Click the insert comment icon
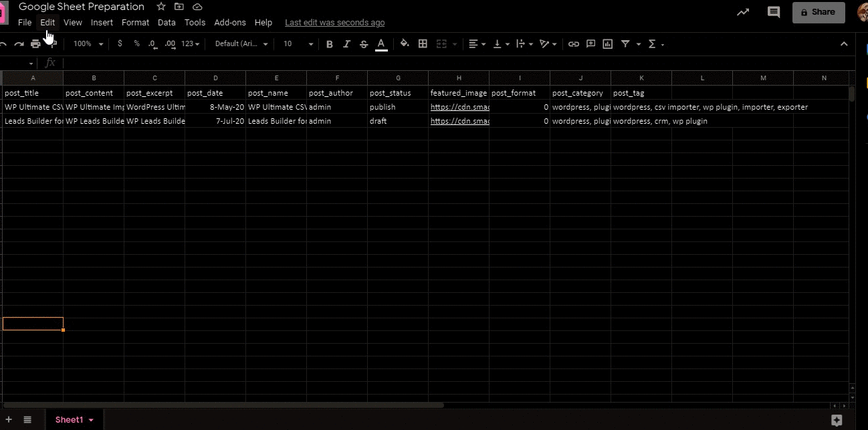Screen dimensions: 868x430 pyautogui.click(x=590, y=43)
